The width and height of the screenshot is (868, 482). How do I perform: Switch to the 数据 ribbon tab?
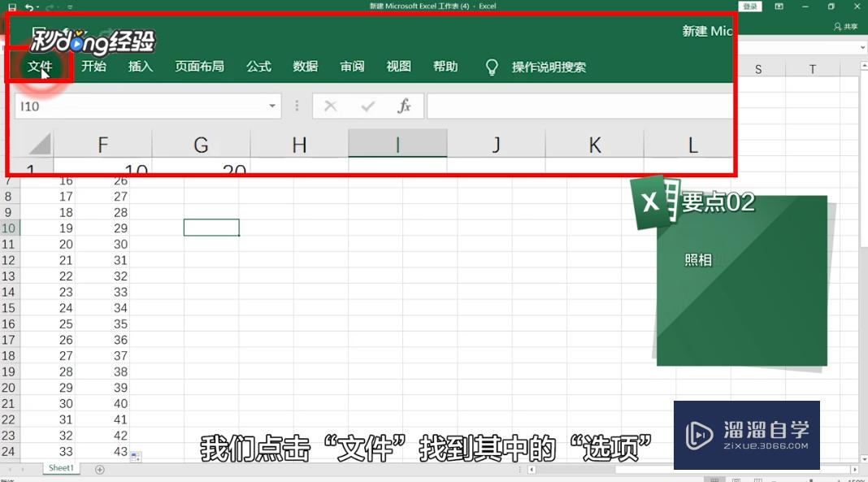[305, 67]
